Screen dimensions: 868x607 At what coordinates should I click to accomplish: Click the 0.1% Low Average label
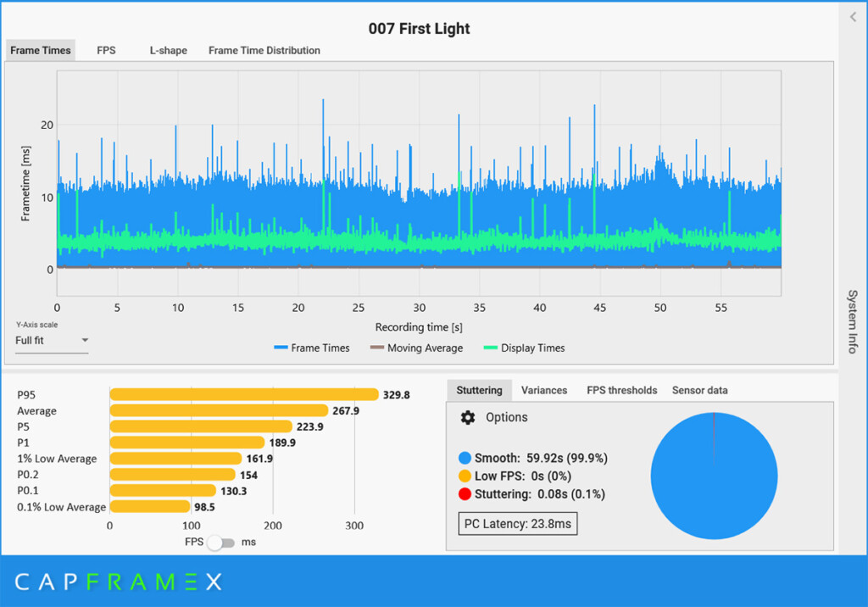[61, 507]
